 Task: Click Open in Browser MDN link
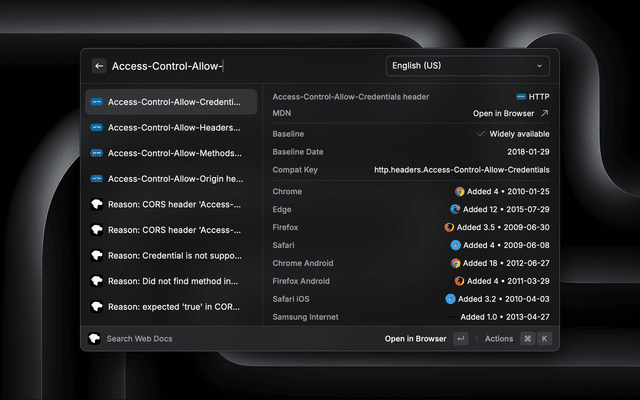pyautogui.click(x=511, y=114)
